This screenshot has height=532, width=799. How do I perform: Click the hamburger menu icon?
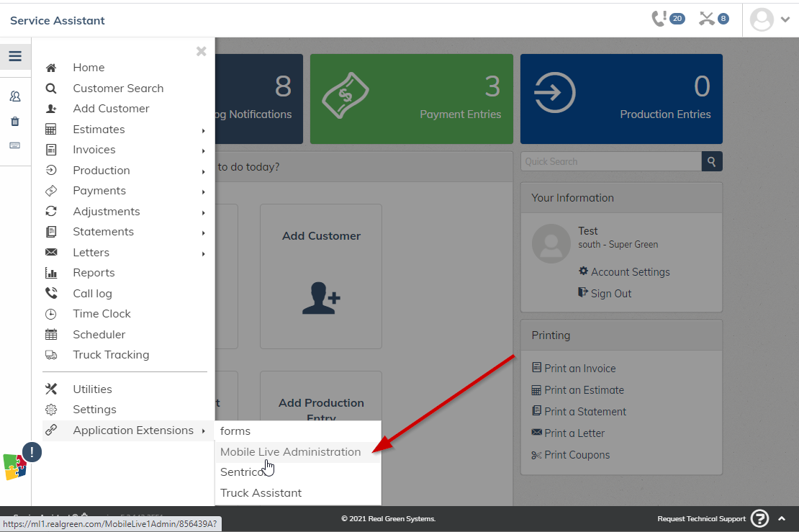(x=15, y=56)
